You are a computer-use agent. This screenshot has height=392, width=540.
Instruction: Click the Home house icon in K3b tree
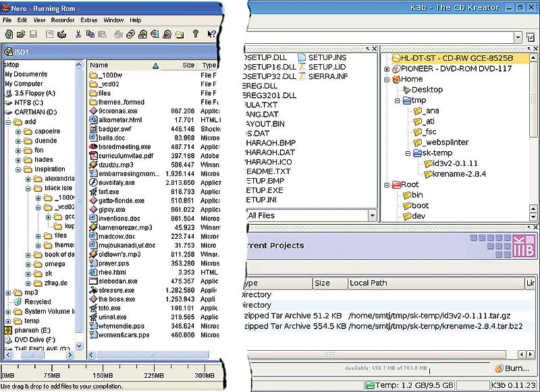pyautogui.click(x=396, y=79)
